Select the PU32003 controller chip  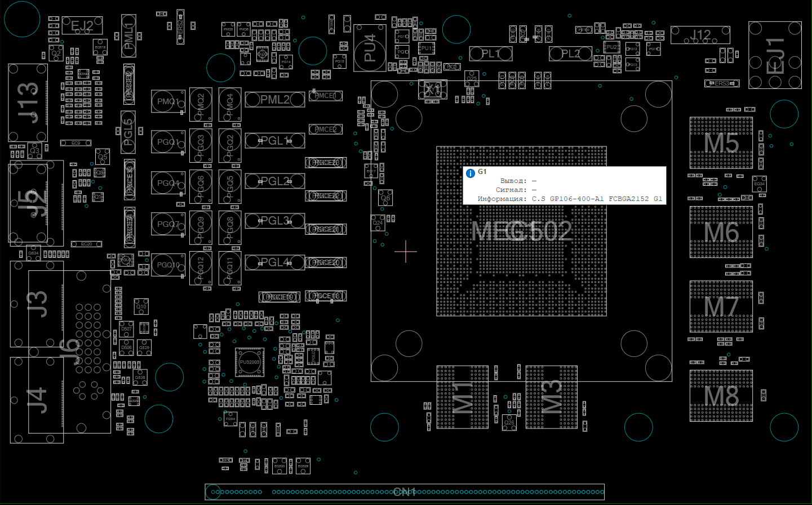click(x=249, y=362)
